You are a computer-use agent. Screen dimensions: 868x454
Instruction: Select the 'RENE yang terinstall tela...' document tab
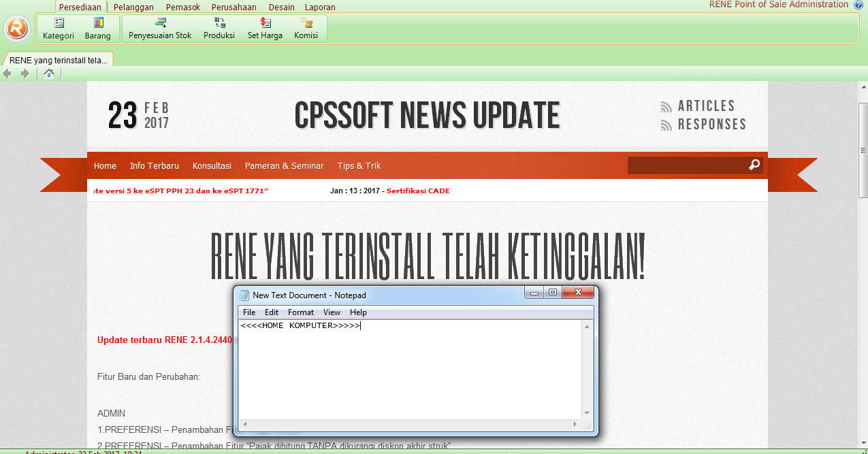pyautogui.click(x=59, y=60)
